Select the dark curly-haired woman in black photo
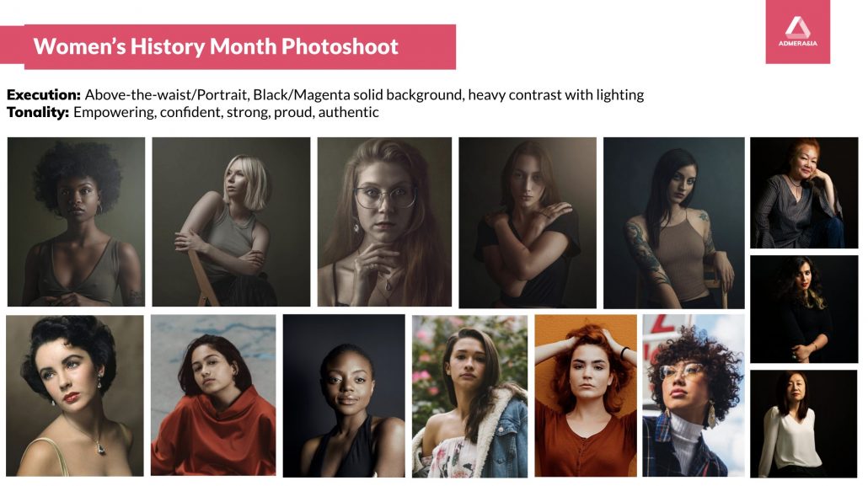Viewport: 868px width, 486px height. (x=804, y=309)
